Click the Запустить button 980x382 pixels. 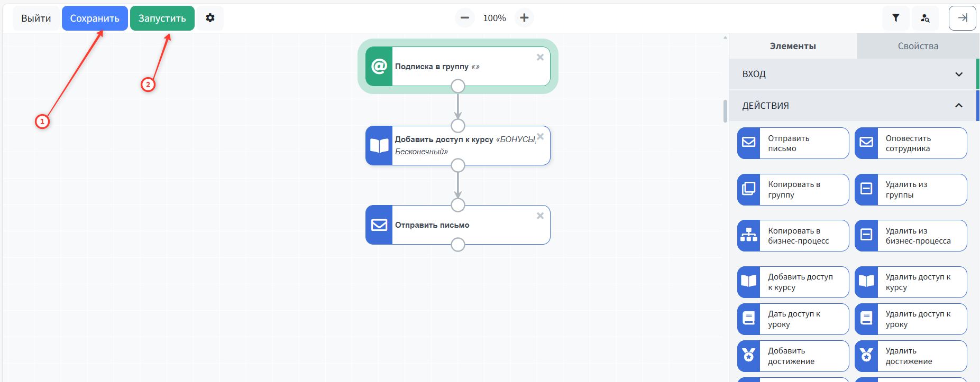(x=162, y=18)
